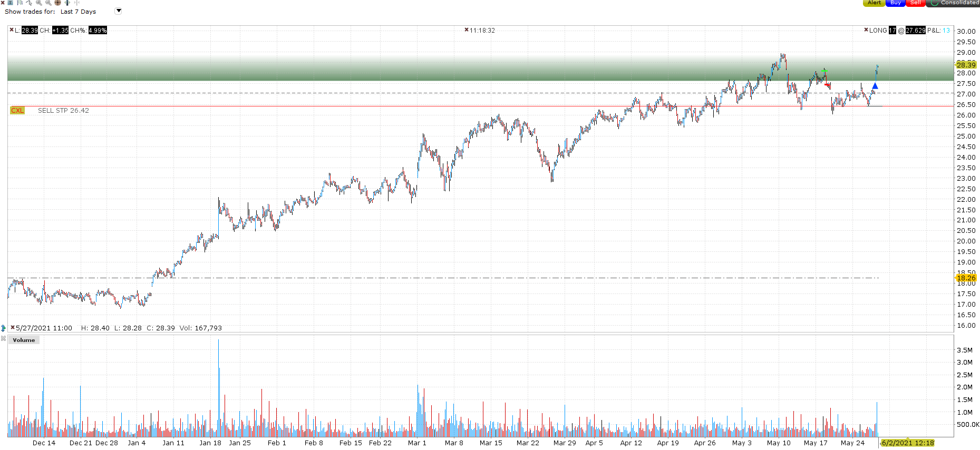Toggle the crosshair cursor tool
This screenshot has width=980, height=450.
57,3
